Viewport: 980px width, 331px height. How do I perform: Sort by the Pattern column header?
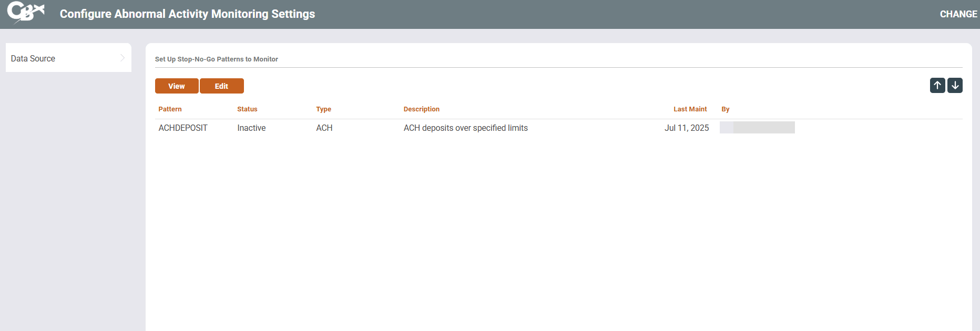coord(170,109)
